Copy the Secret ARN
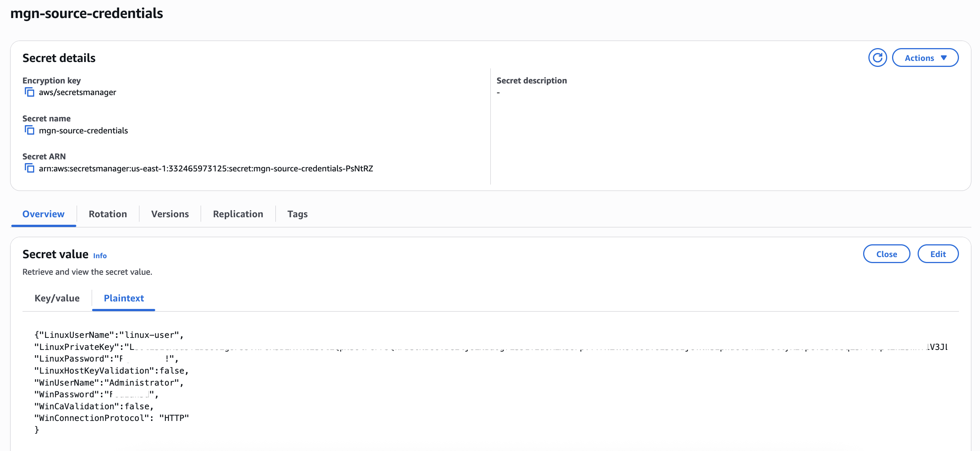Image resolution: width=980 pixels, height=451 pixels. click(x=30, y=168)
